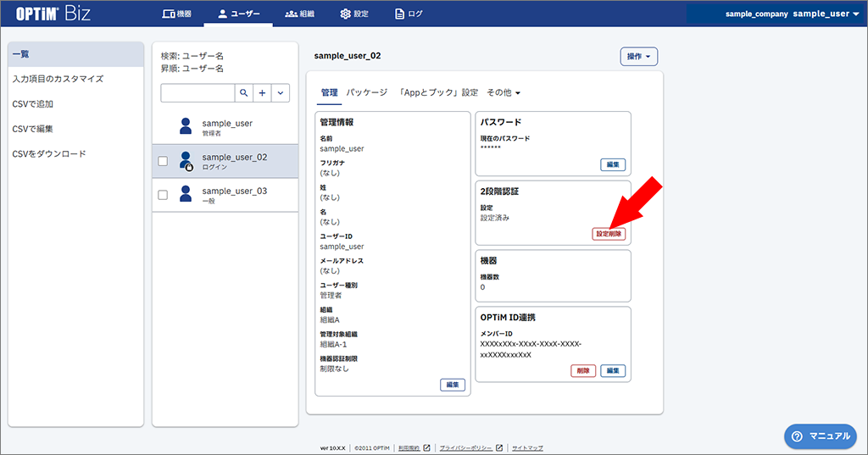The height and width of the screenshot is (455, 868).
Task: Open the サイトマップ footer link
Action: point(527,448)
